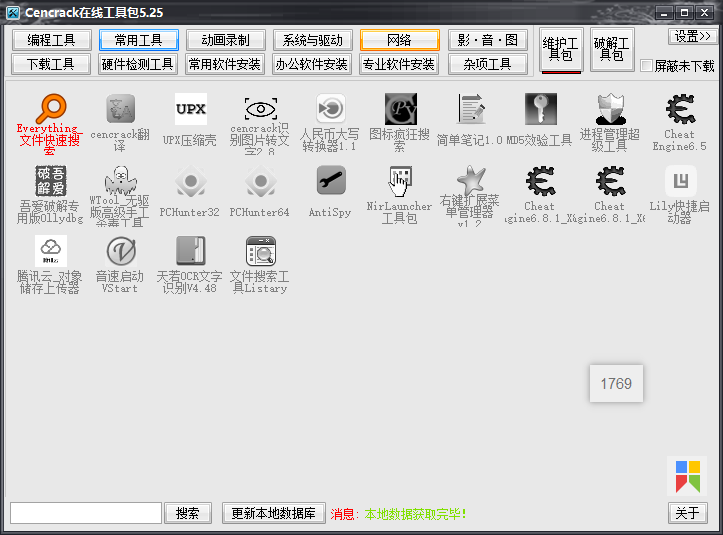Select the 硬件检测工具 category

(x=137, y=64)
